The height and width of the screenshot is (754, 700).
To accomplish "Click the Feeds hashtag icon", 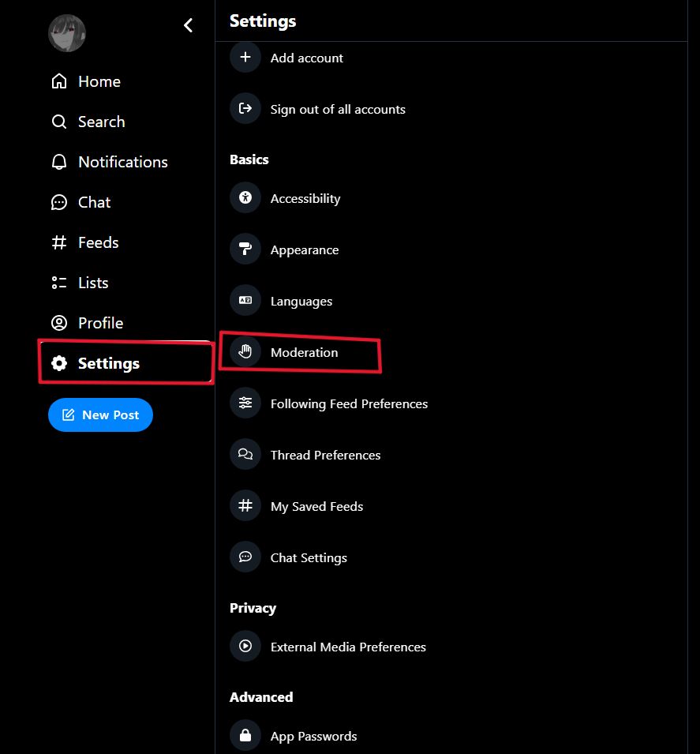I will (58, 242).
